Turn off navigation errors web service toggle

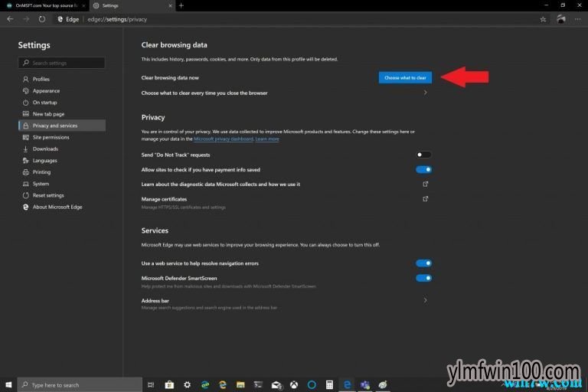pos(423,263)
